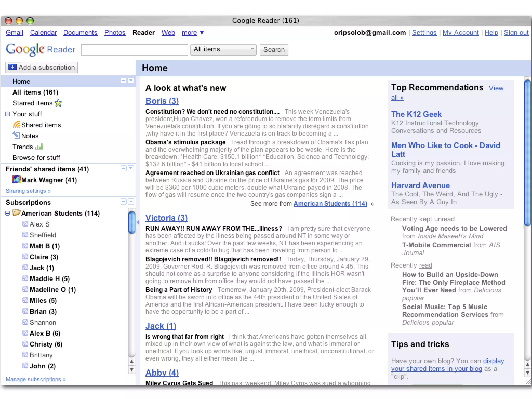Click the feed icon next to Christy
Screen dimensions: 532x399
25,344
